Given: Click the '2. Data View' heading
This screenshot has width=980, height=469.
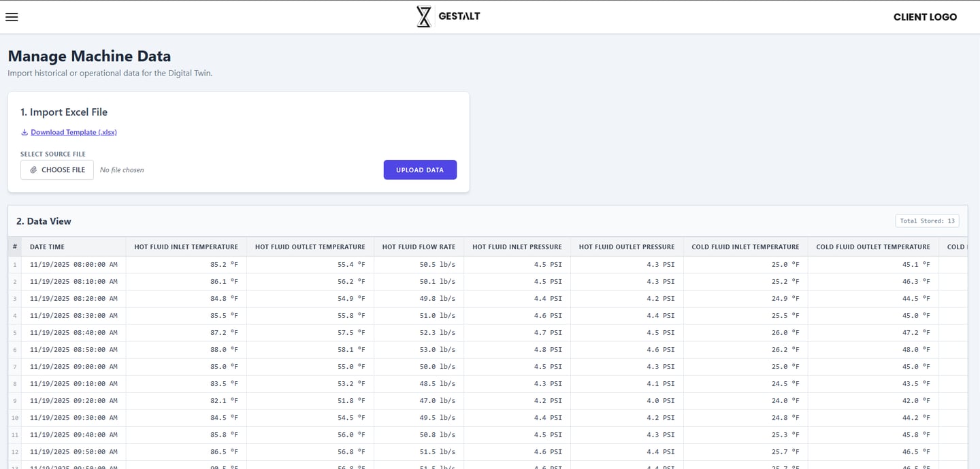Looking at the screenshot, I should (x=44, y=221).
